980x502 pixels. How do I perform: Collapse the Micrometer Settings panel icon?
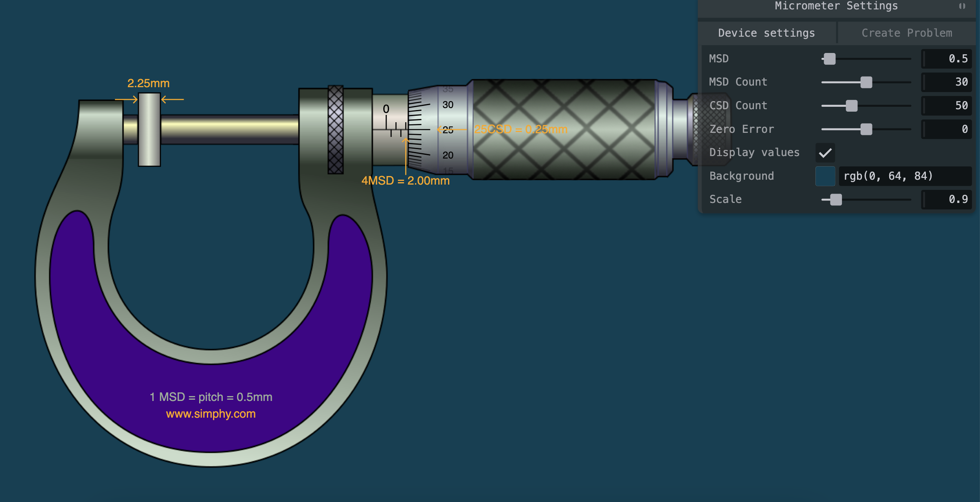[962, 6]
